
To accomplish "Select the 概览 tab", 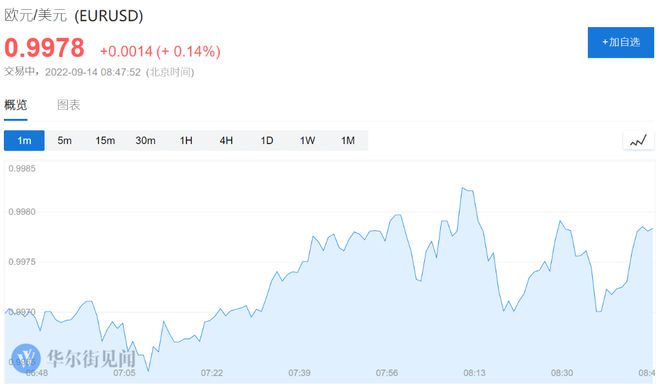I will pyautogui.click(x=16, y=105).
